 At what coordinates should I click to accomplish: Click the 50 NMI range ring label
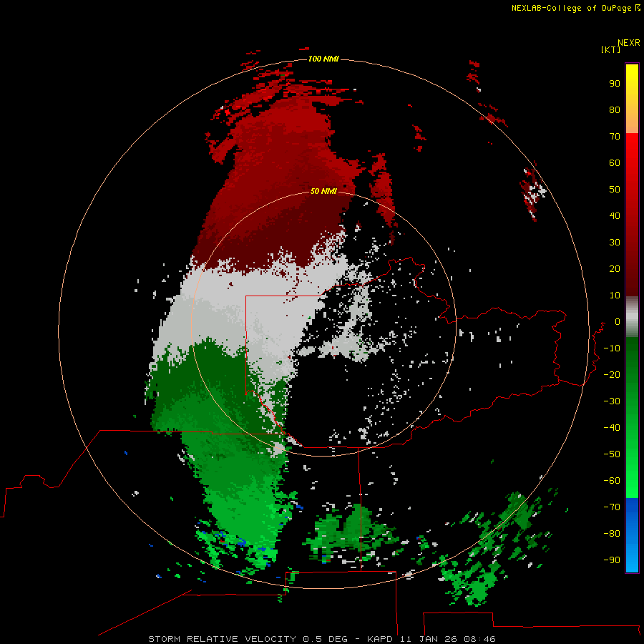(323, 191)
